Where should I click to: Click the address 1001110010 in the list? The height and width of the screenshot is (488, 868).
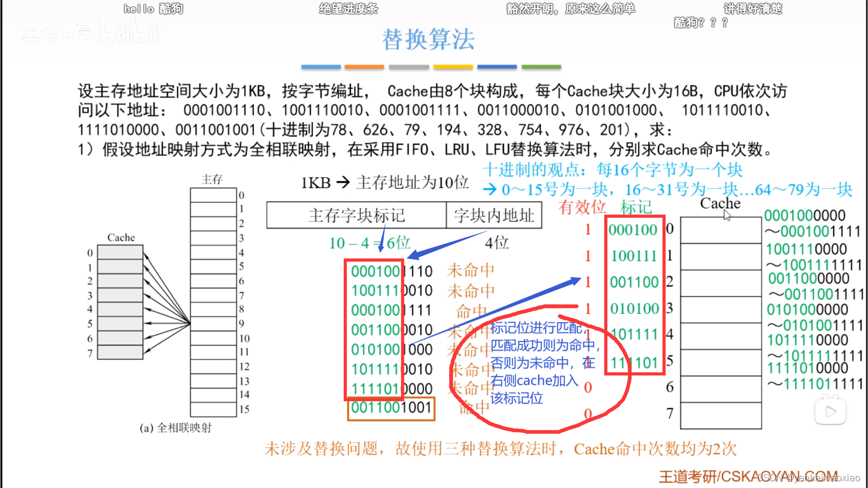point(391,291)
